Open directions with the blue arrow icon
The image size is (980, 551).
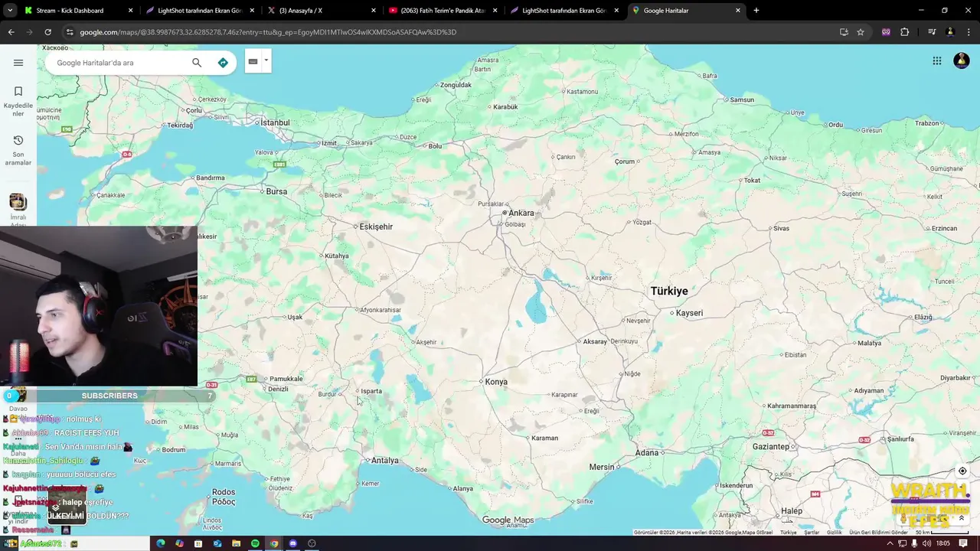[223, 63]
